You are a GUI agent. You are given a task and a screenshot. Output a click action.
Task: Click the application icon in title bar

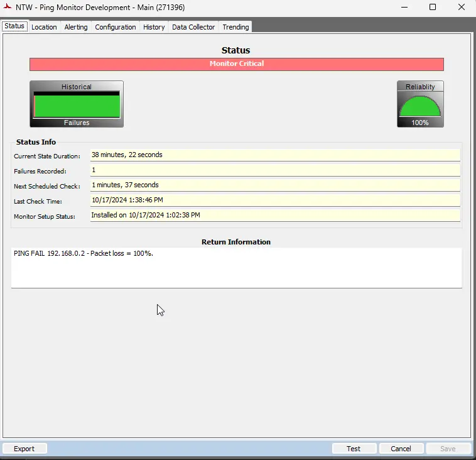[x=7, y=7]
